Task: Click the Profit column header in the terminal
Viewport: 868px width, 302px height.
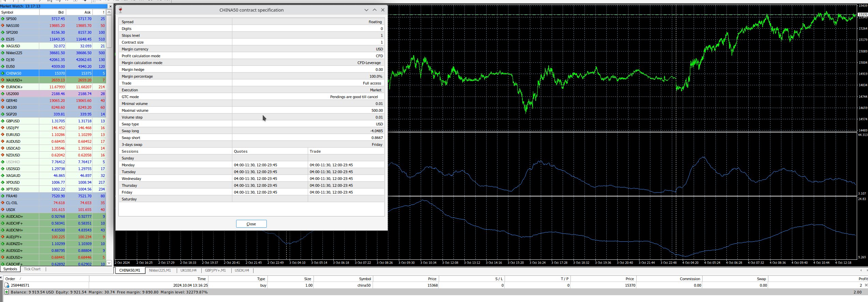Action: (818, 279)
